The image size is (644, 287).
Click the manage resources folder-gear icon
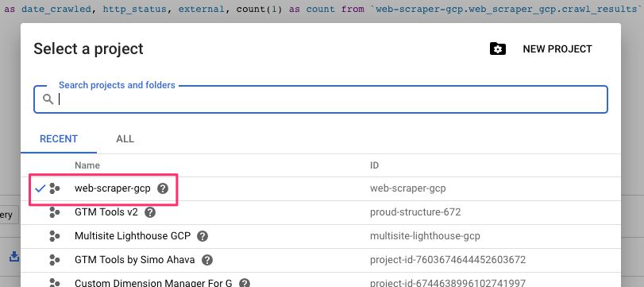pos(497,49)
